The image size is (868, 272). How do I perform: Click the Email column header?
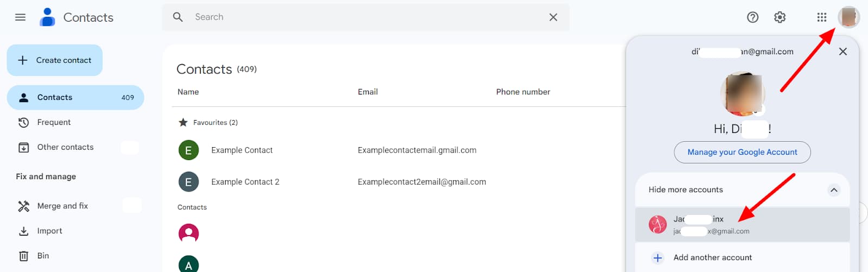tap(367, 92)
